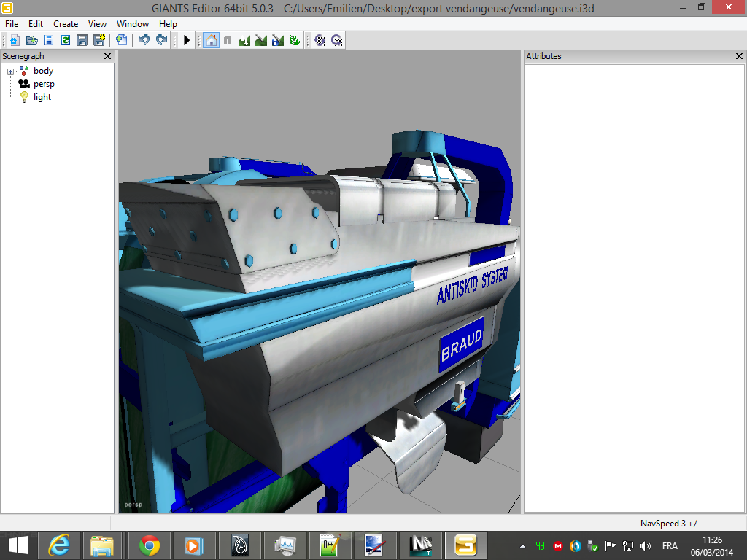The width and height of the screenshot is (747, 560).
Task: Undo the last action
Action: coord(144,41)
